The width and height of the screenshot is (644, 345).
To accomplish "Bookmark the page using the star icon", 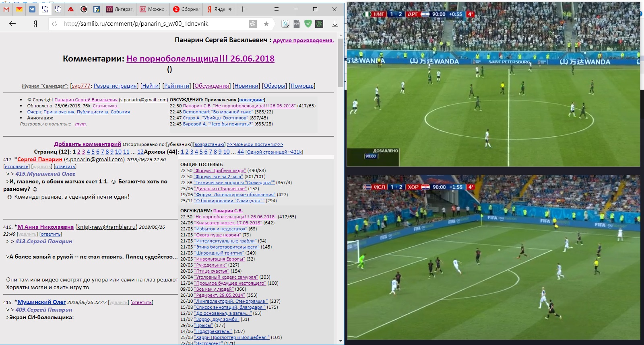I will 266,24.
